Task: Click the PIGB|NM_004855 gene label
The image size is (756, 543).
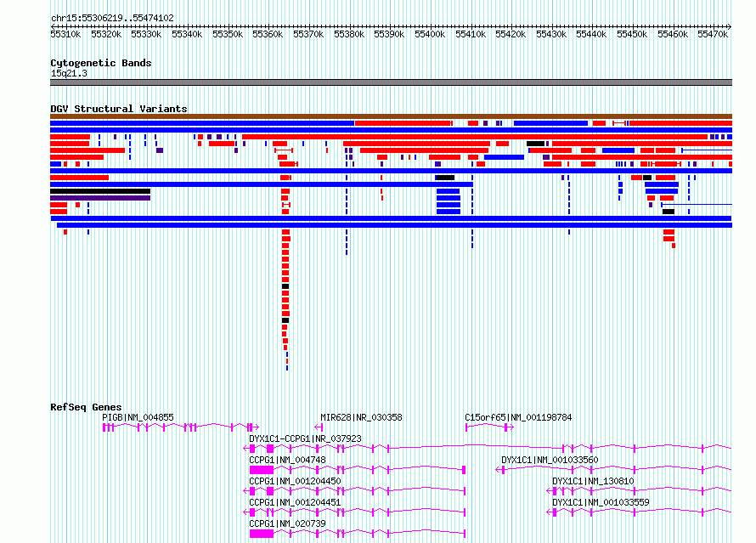Action: coord(138,417)
